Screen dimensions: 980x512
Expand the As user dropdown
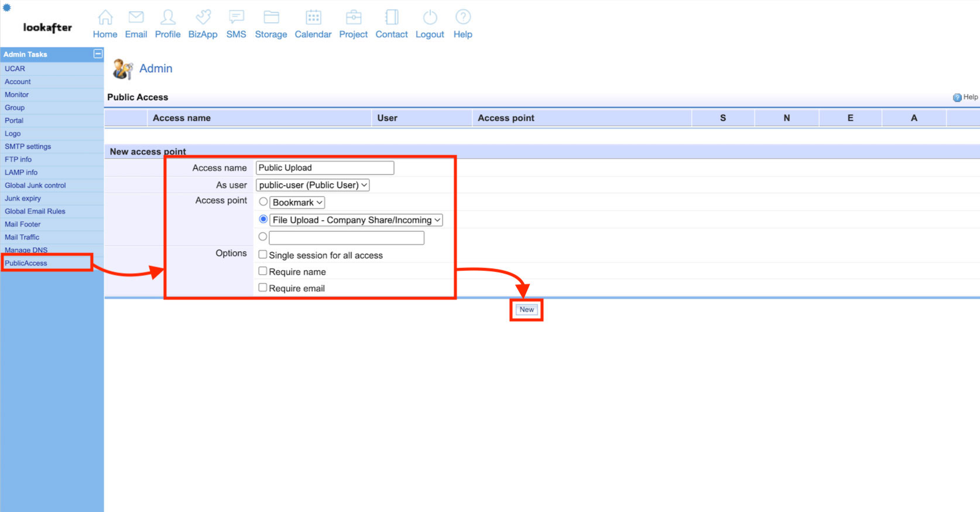pyautogui.click(x=313, y=185)
